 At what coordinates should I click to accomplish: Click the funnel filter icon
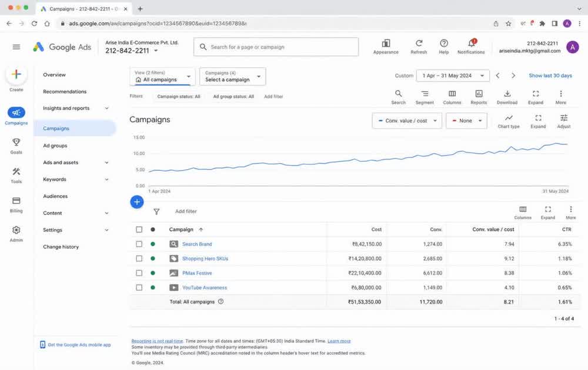click(x=156, y=211)
